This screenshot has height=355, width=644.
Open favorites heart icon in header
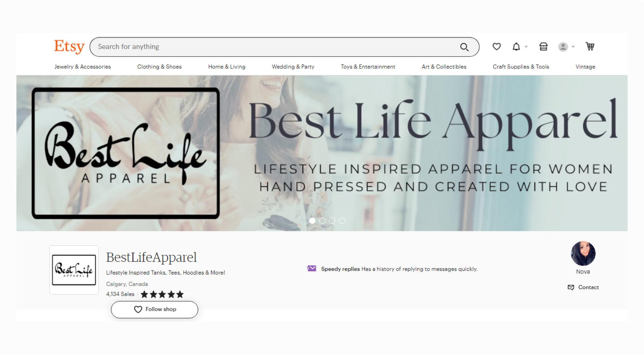coord(497,47)
